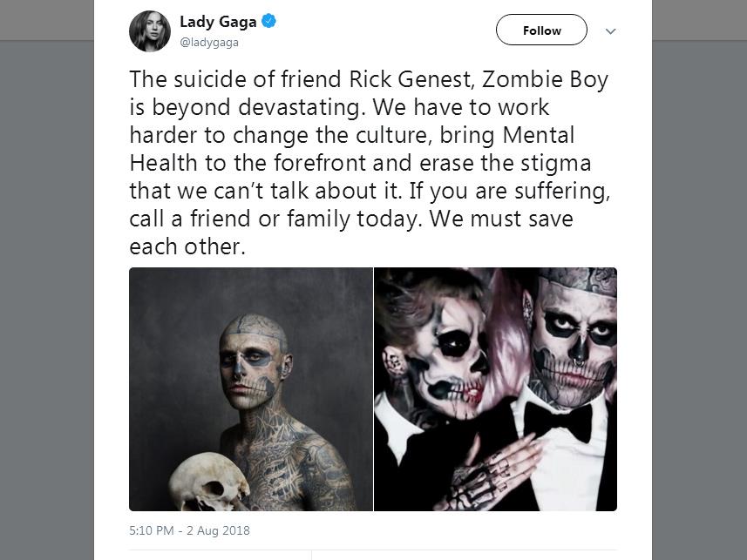Click the tweet text about Rick Genest
Image resolution: width=747 pixels, height=560 pixels.
(370, 163)
